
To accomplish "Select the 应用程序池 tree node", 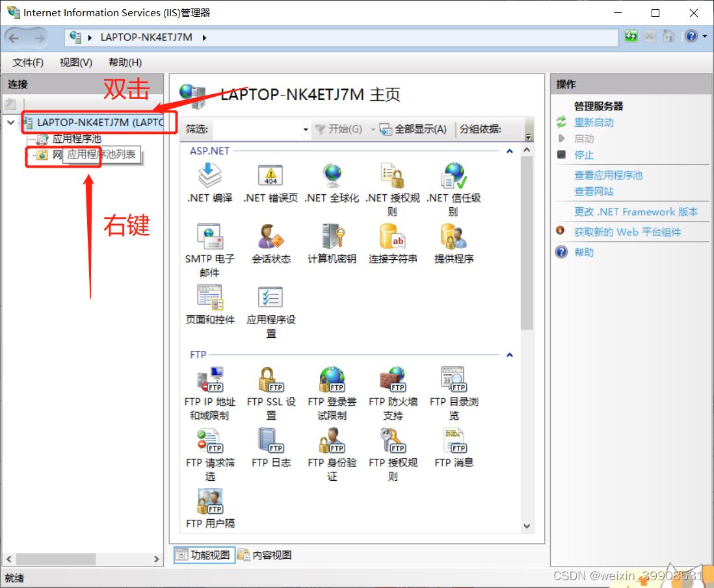I will click(77, 139).
